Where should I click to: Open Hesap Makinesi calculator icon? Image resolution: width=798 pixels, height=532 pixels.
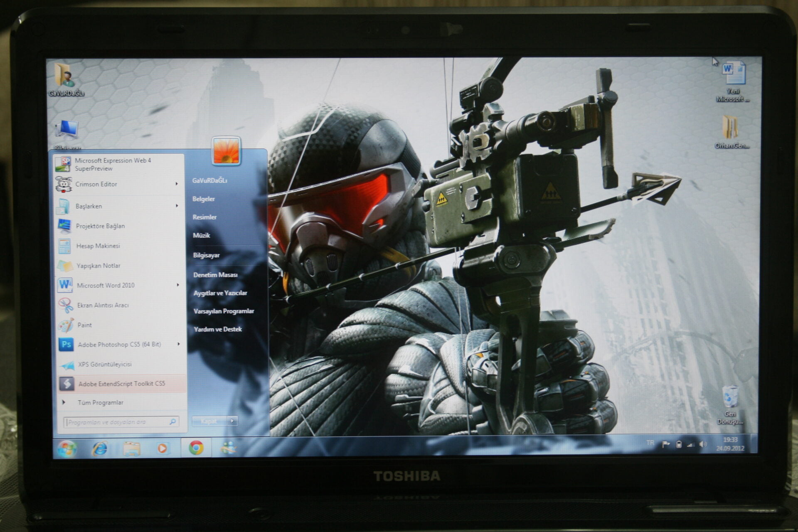[64, 246]
